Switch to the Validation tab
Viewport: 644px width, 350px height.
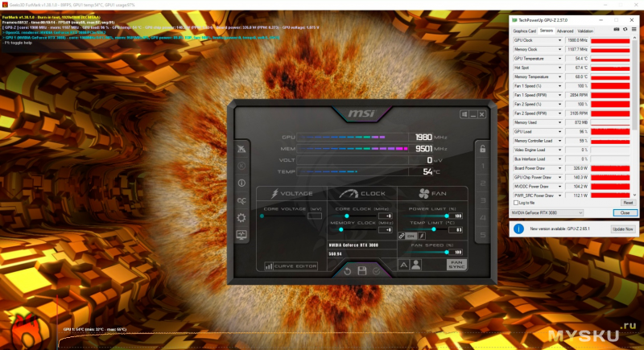point(585,31)
